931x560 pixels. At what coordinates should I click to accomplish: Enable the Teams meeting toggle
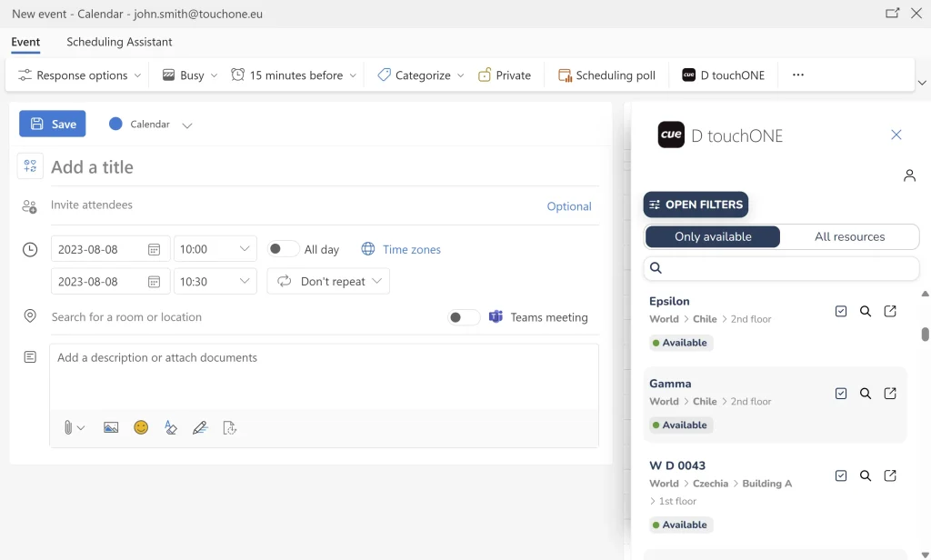pyautogui.click(x=464, y=317)
